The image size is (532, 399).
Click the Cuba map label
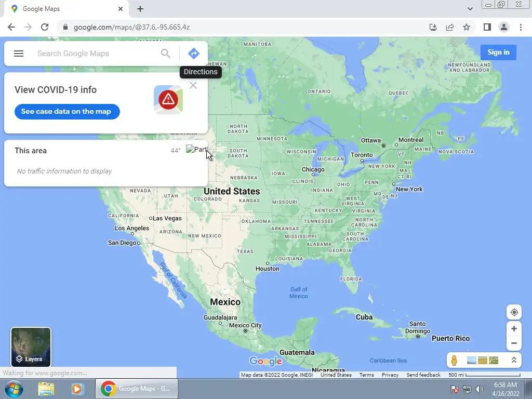[364, 317]
